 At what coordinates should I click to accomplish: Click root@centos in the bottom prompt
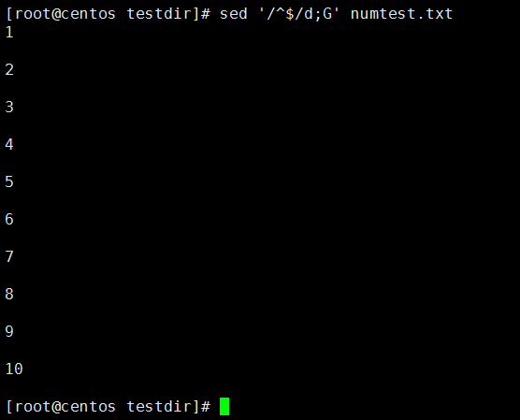coord(65,407)
